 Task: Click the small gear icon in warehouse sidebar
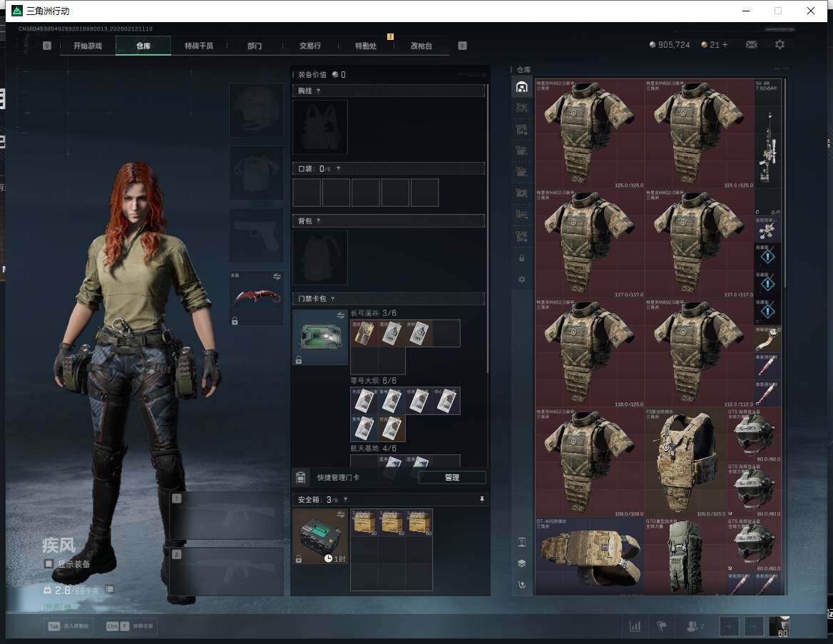click(521, 279)
